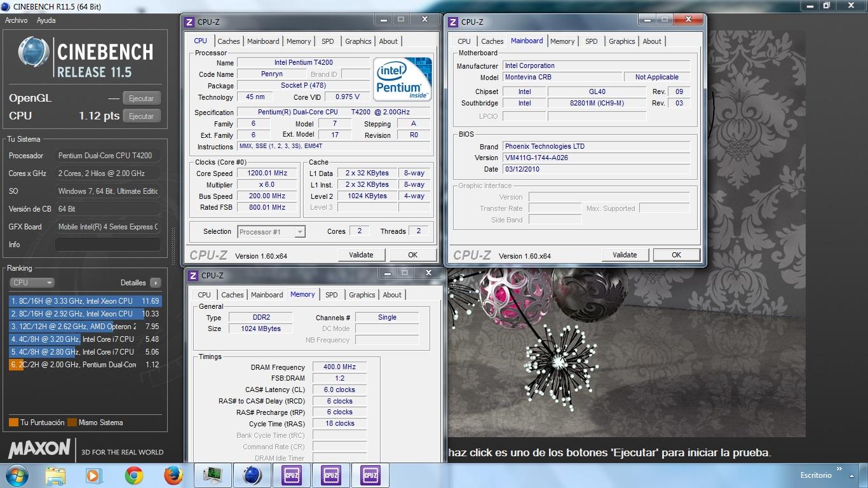Click Validate in the CPU-tab window

coord(361,255)
